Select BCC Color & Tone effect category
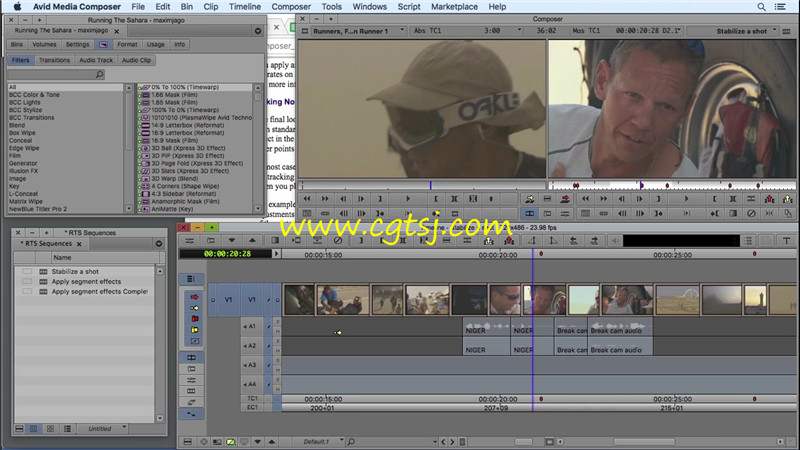The width and height of the screenshot is (800, 450). click(34, 95)
